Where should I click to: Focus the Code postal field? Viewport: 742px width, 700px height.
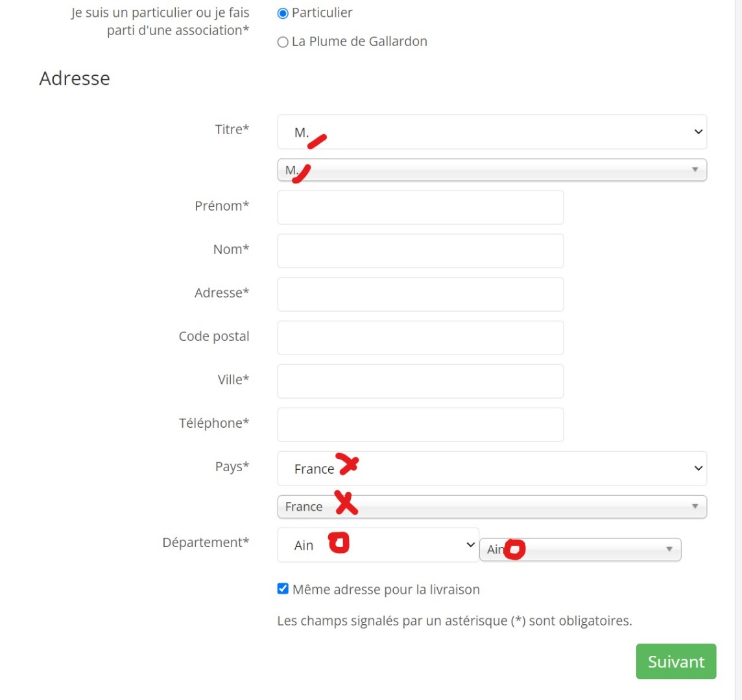420,338
